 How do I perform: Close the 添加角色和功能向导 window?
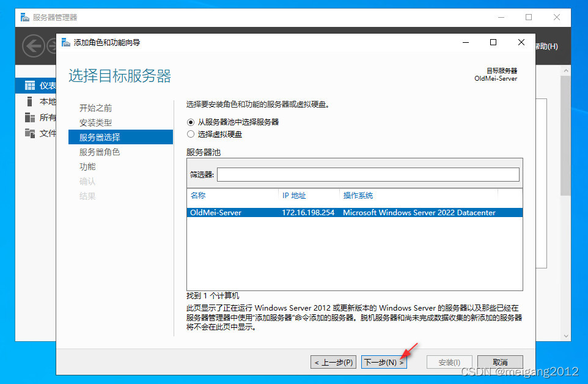coord(521,42)
